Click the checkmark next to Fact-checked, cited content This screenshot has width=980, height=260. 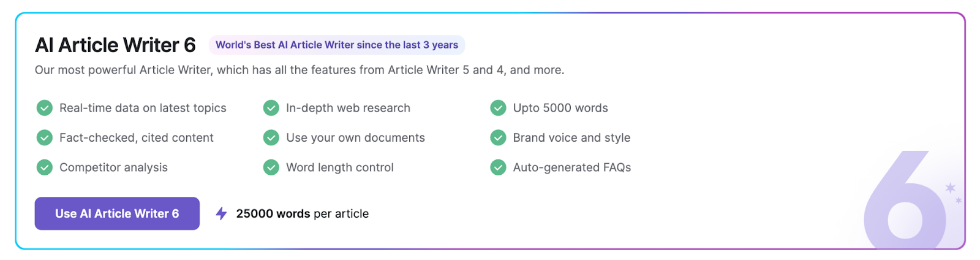tap(45, 138)
